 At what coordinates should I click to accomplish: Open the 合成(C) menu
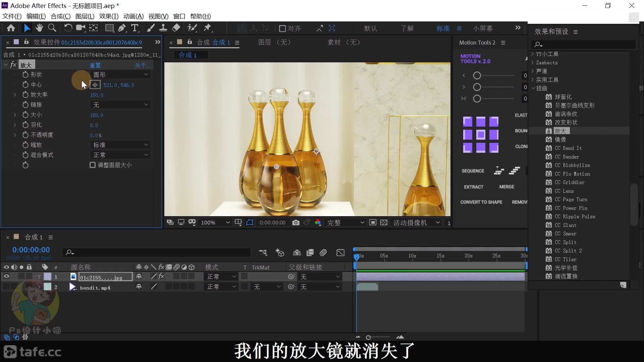click(x=60, y=16)
